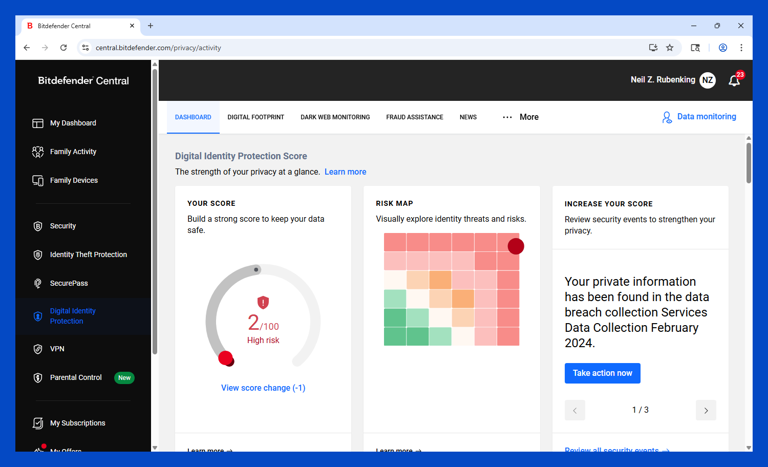This screenshot has width=768, height=467.
Task: Open the VPN shield icon
Action: click(x=38, y=349)
